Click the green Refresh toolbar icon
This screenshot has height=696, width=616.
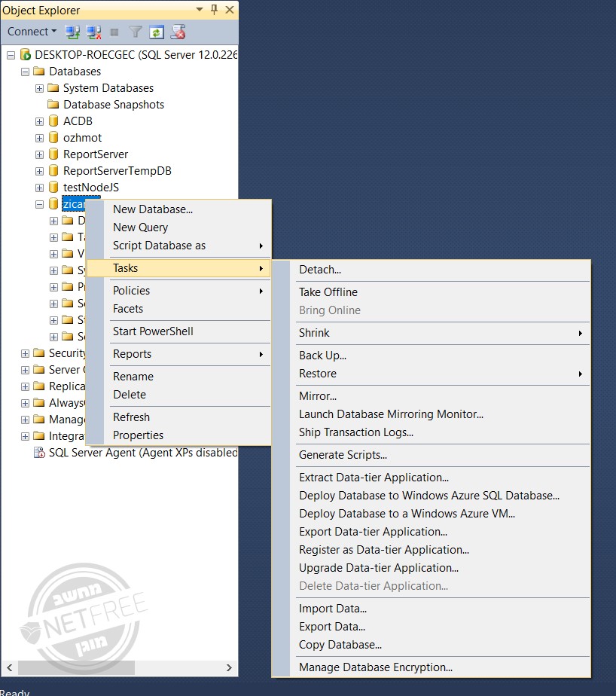click(x=157, y=32)
